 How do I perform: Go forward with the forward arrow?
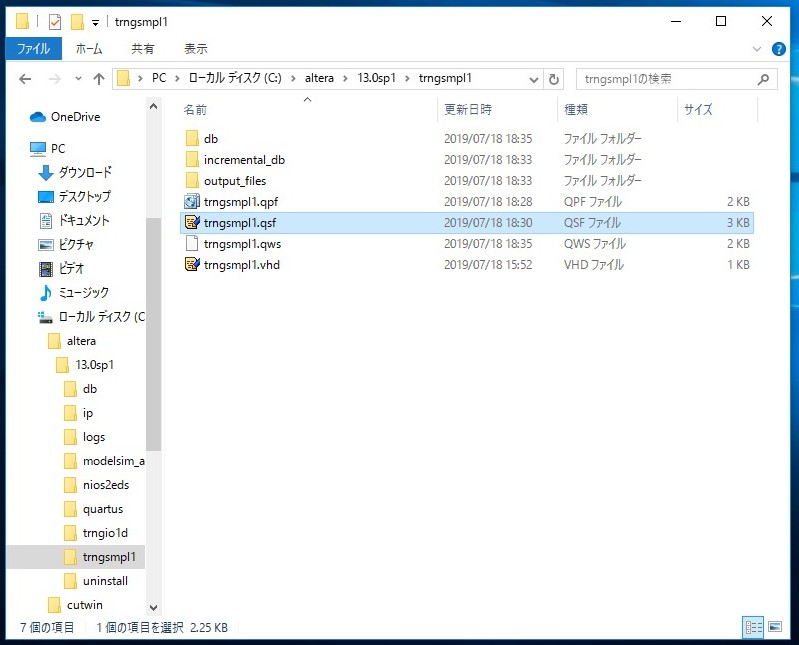[55, 79]
